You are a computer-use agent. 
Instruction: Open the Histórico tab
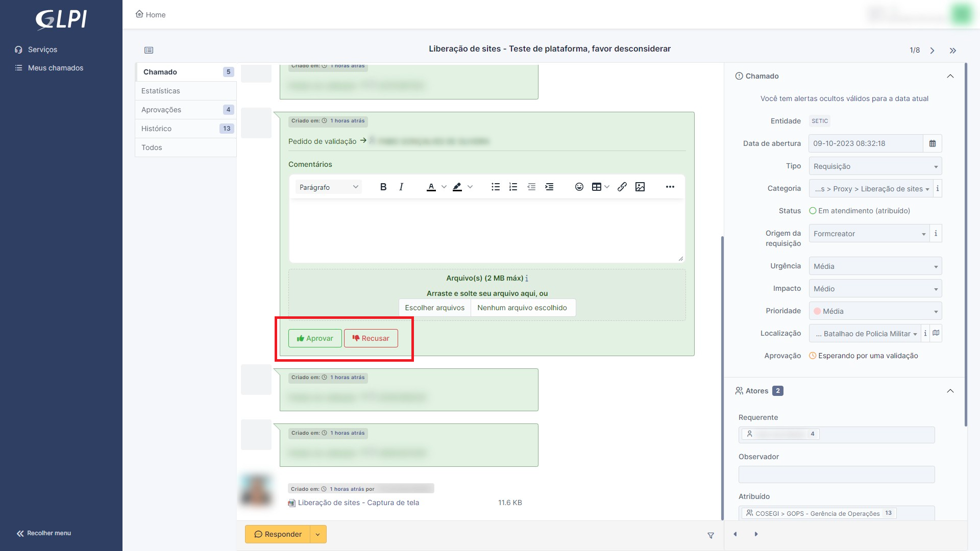(x=157, y=128)
